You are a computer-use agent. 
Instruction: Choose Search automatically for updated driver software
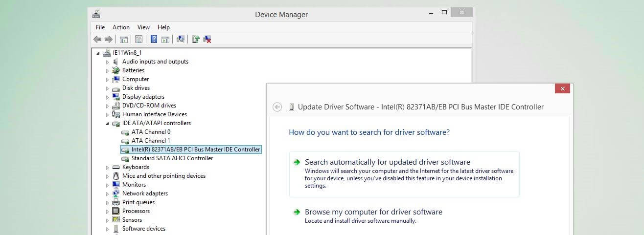tap(387, 162)
